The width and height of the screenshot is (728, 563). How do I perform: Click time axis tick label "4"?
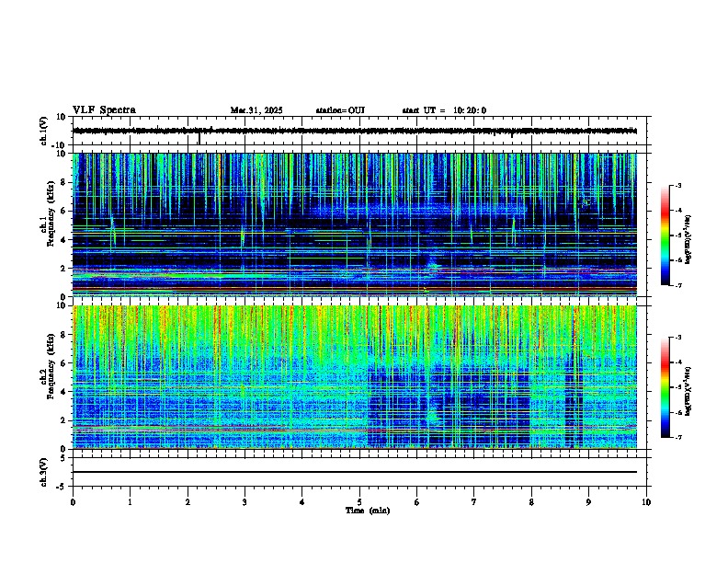pyautogui.click(x=302, y=502)
